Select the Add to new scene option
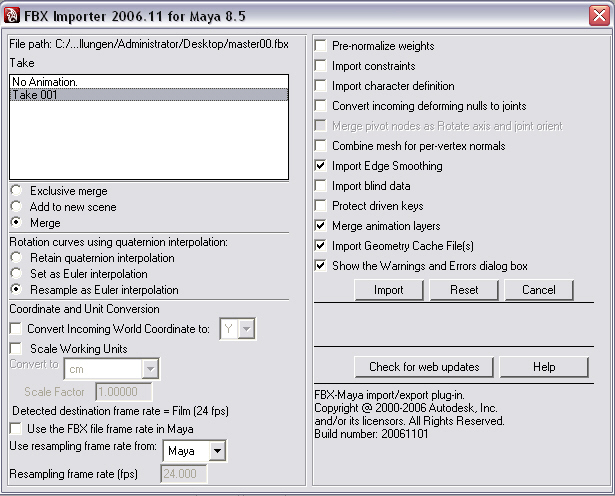The width and height of the screenshot is (615, 496). pyautogui.click(x=16, y=207)
